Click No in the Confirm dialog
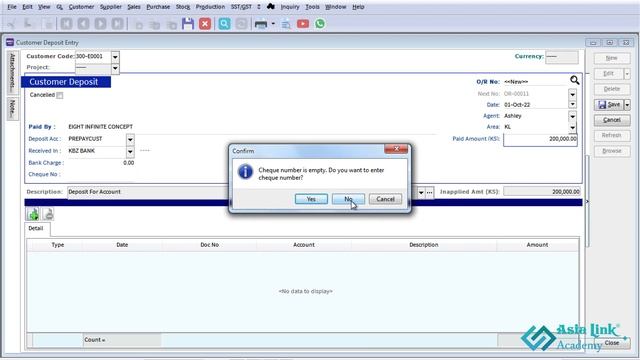Viewport: 640px width, 360px height. tap(348, 199)
